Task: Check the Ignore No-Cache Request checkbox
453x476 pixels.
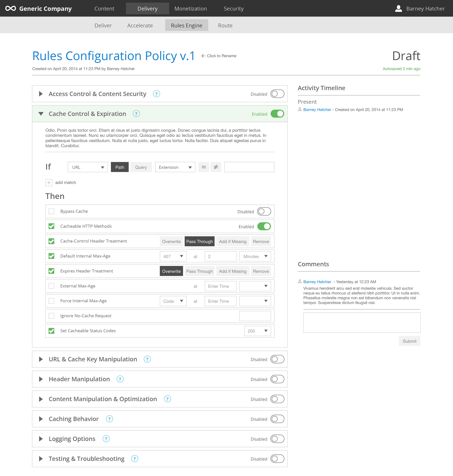Action: pyautogui.click(x=51, y=316)
